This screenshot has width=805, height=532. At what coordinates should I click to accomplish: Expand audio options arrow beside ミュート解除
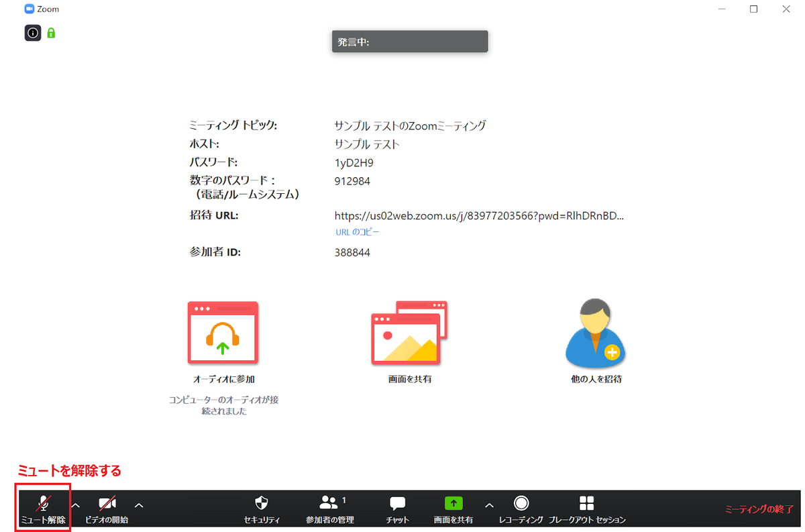click(x=76, y=504)
